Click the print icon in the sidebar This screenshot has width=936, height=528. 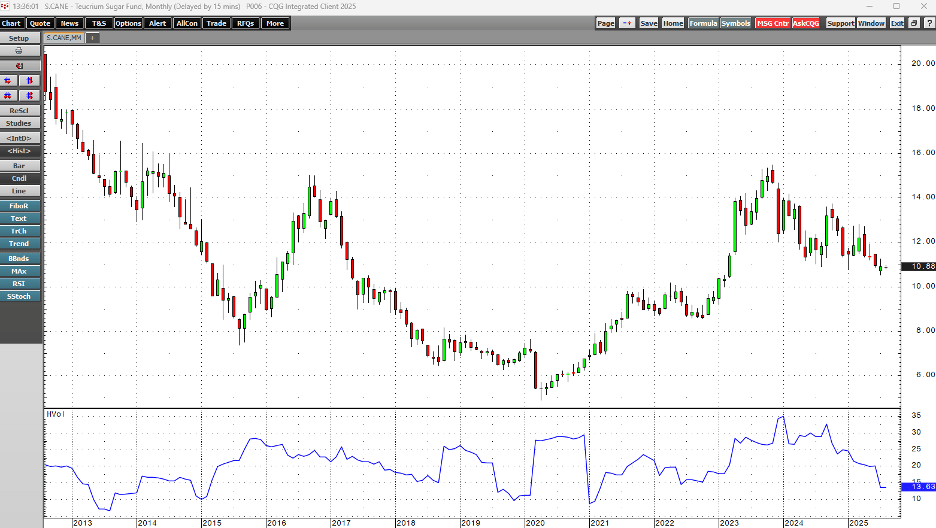[x=19, y=50]
